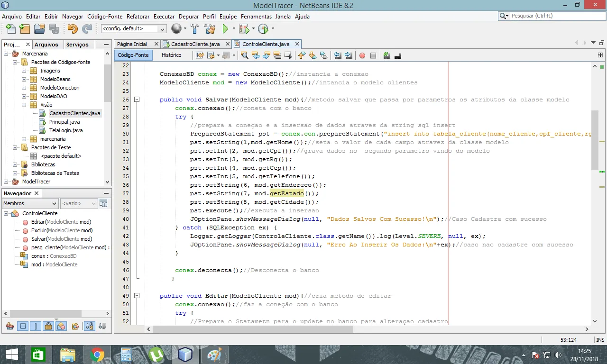Toggle Show Non-Public Members lock filter
607x364 pixels.
(x=48, y=326)
